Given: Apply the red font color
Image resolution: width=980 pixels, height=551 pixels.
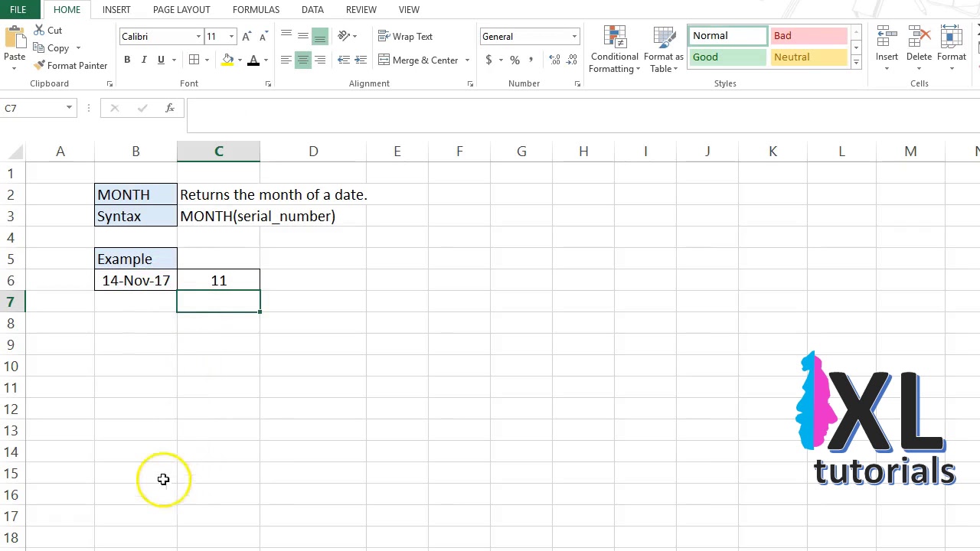Looking at the screenshot, I should point(253,60).
